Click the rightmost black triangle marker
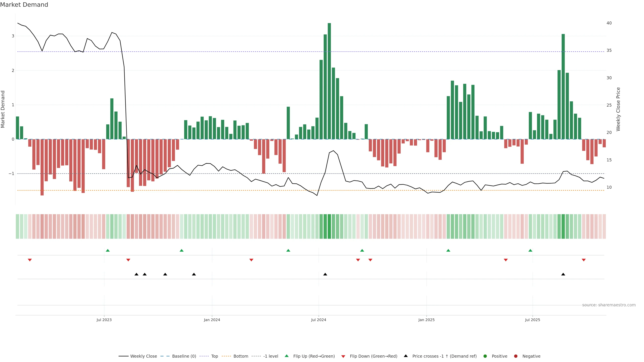Screen dimensions: 644x362 coord(563,274)
